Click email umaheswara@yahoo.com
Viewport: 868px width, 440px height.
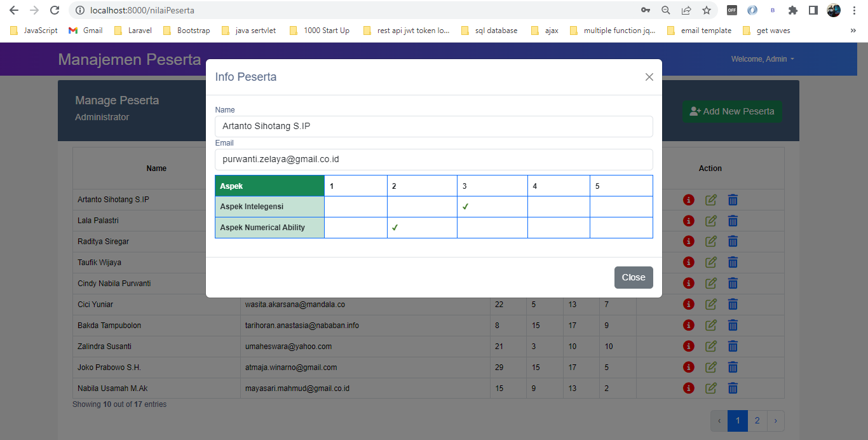288,347
